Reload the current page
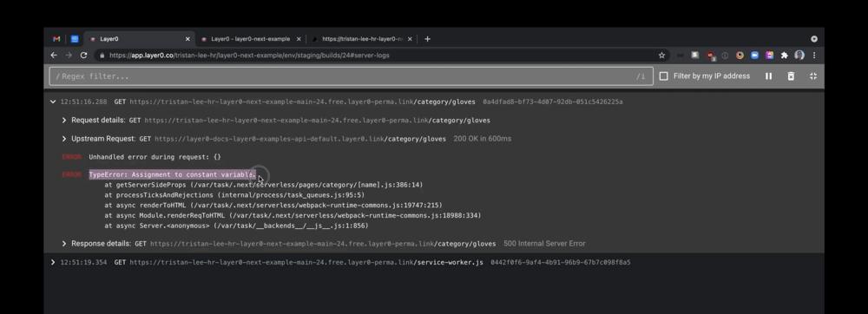This screenshot has width=868, height=314. tap(83, 56)
